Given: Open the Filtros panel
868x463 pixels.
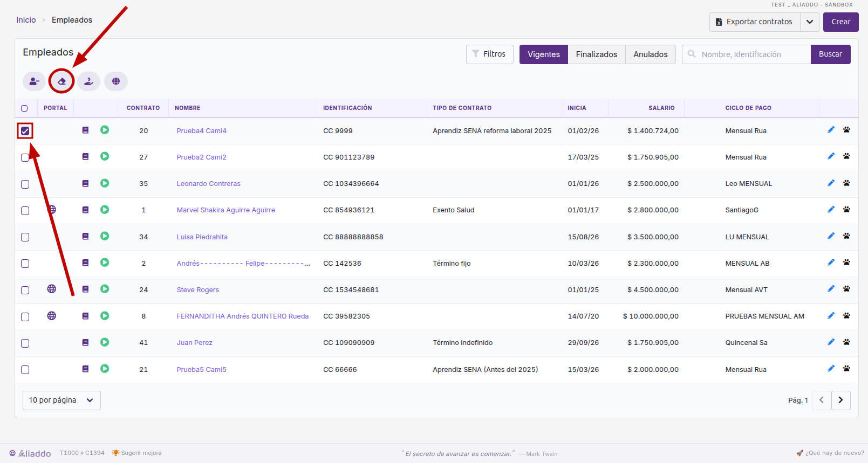Looking at the screenshot, I should pos(489,54).
